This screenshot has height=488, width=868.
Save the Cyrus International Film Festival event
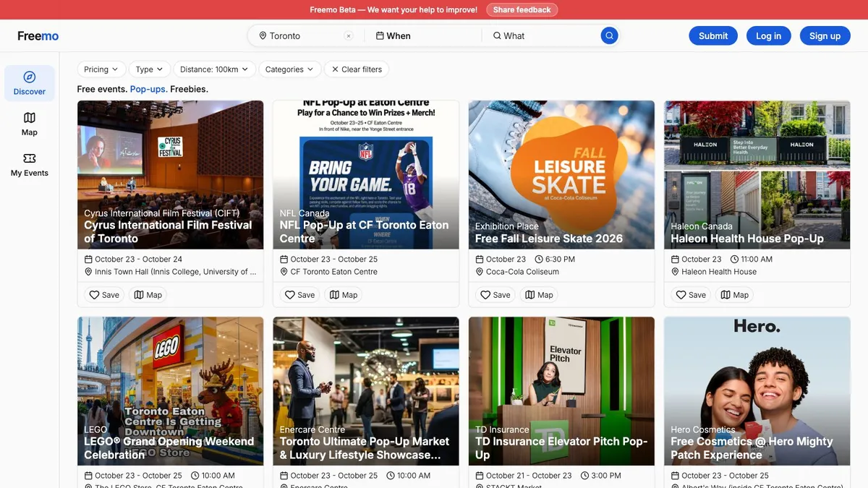[104, 295]
